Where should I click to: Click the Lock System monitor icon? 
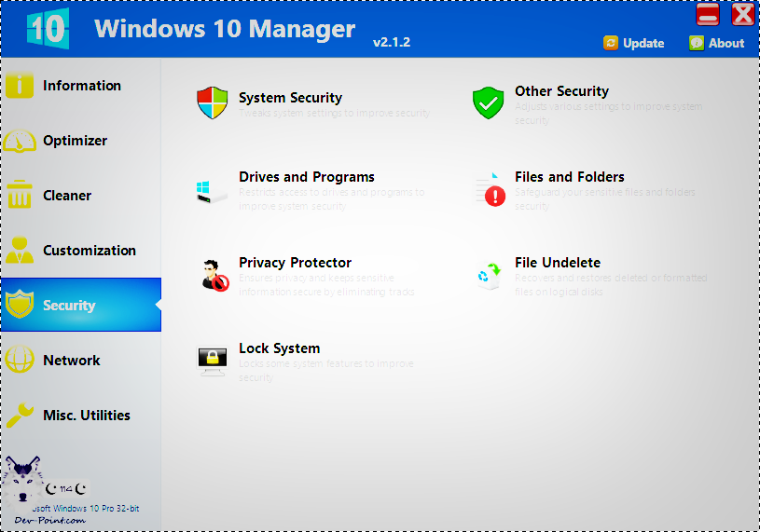[x=212, y=361]
